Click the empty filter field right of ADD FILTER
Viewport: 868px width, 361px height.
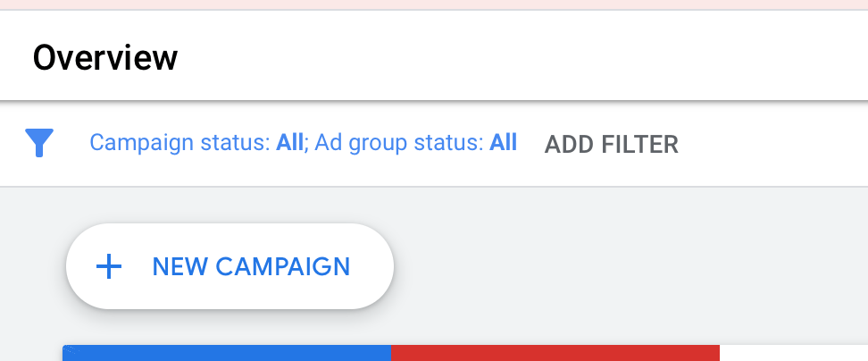click(x=773, y=145)
